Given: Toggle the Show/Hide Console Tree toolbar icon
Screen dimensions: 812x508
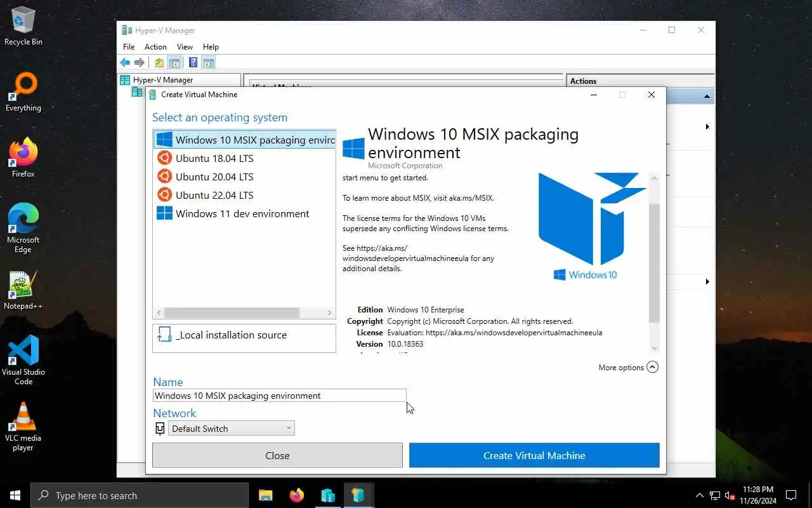Looking at the screenshot, I should (x=174, y=62).
